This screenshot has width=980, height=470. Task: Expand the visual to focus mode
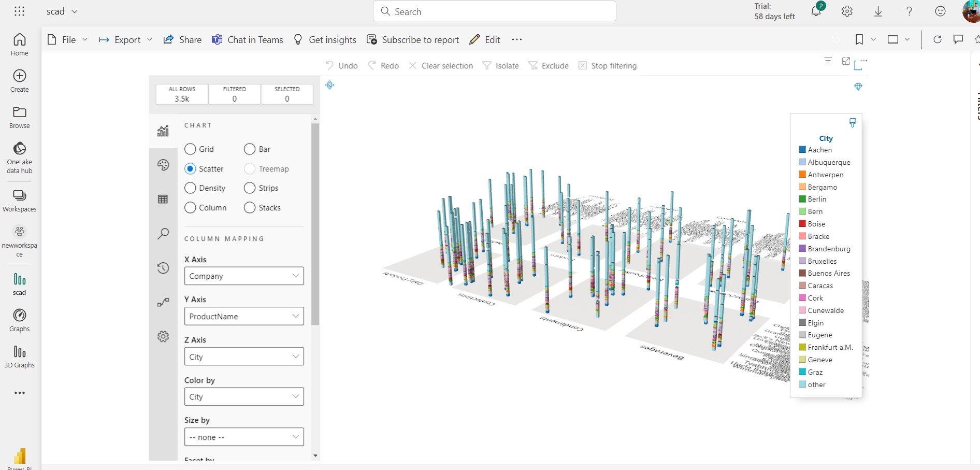tap(846, 61)
